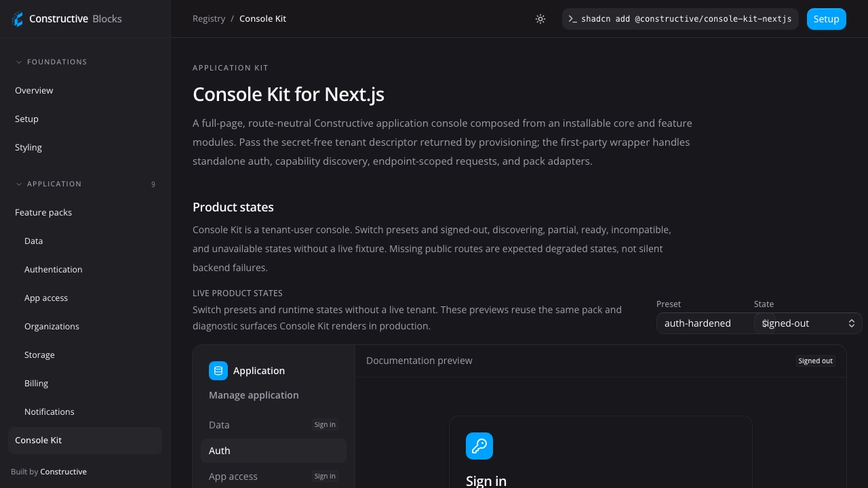Click the LIVE PRODUCT STATES label
This screenshot has height=488, width=868.
coord(237,293)
